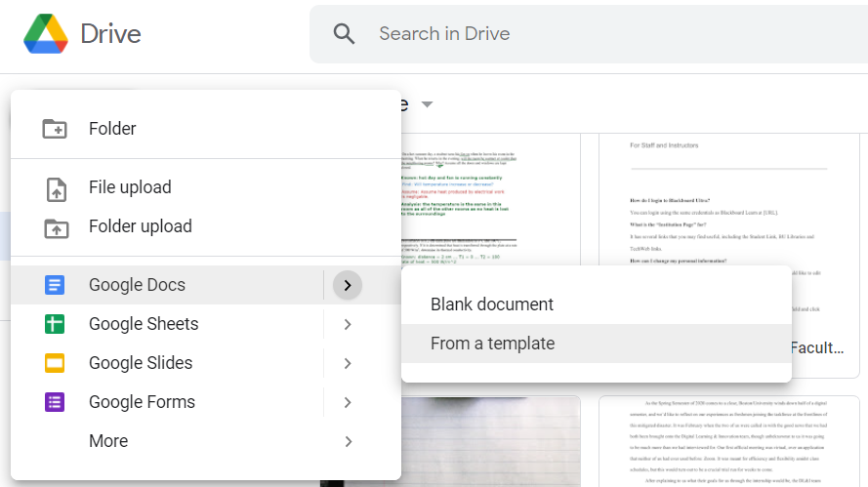The image size is (868, 487).
Task: Click the Drive title text
Action: point(110,34)
